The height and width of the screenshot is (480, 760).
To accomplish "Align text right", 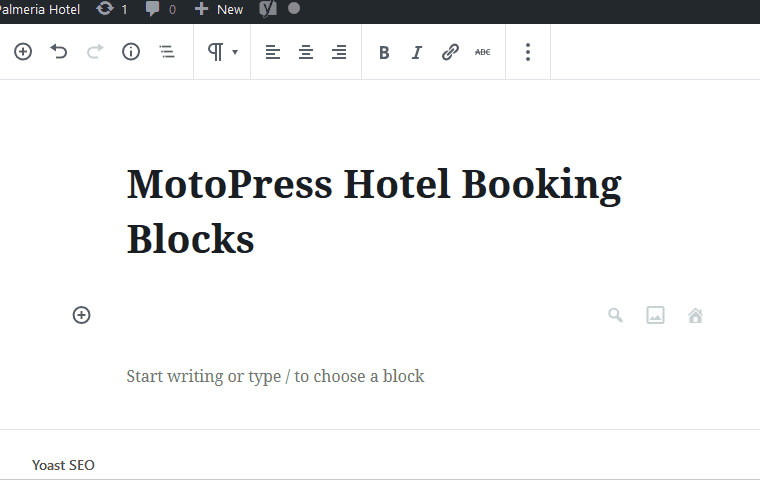I will (x=339, y=52).
